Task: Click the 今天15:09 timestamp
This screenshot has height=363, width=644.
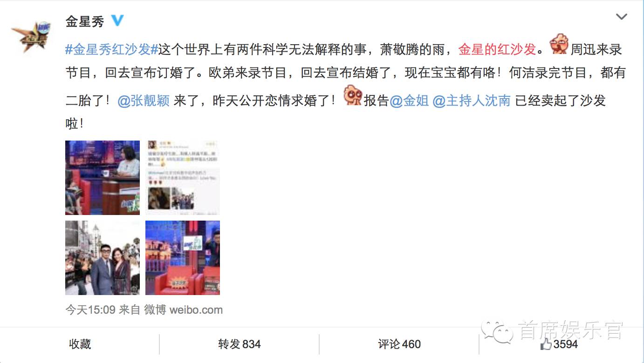Action: click(x=90, y=310)
